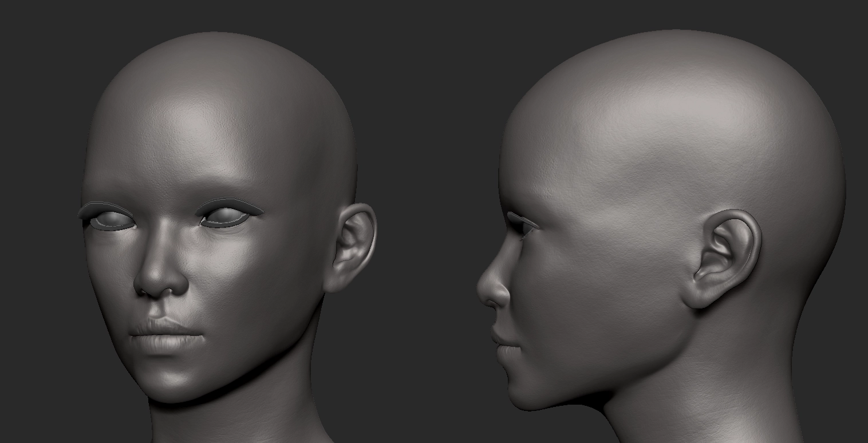Select the chin of the three-quarter view head
This screenshot has width=868, height=443.
tap(172, 378)
